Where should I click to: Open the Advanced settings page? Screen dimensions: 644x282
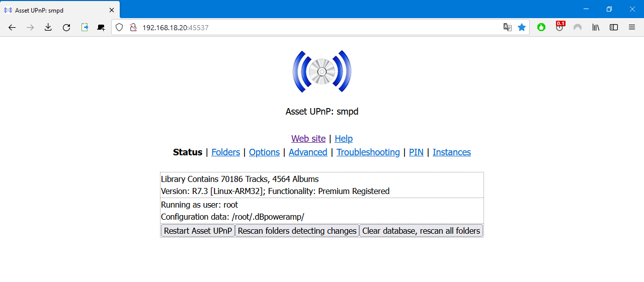click(308, 152)
